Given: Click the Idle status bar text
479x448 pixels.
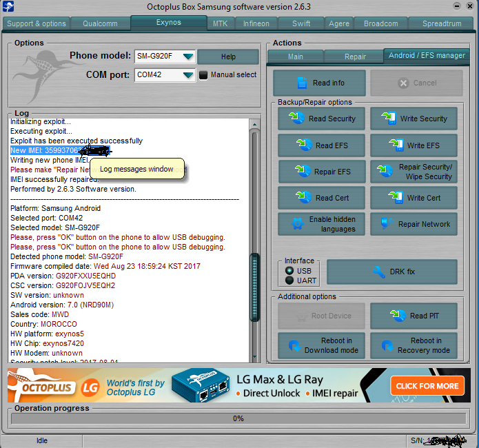Looking at the screenshot, I should (42, 440).
